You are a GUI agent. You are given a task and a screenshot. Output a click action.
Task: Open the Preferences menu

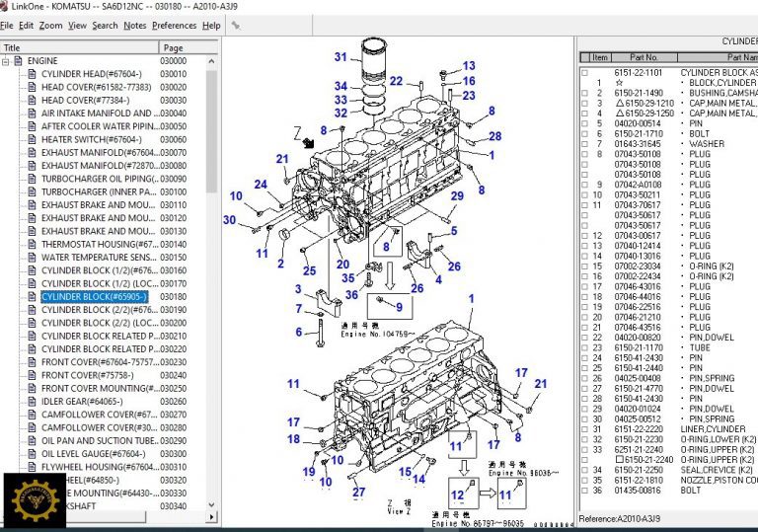point(174,25)
